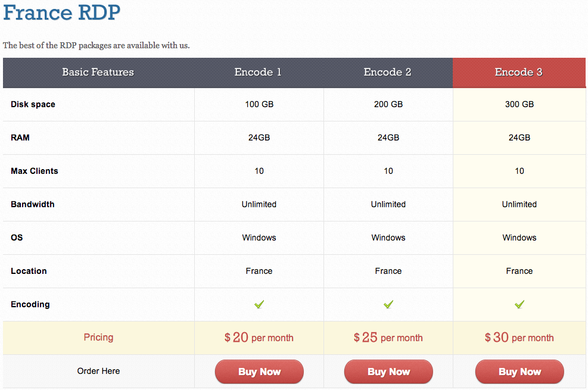Click the Location row label
This screenshot has width=588, height=390.
tap(29, 271)
